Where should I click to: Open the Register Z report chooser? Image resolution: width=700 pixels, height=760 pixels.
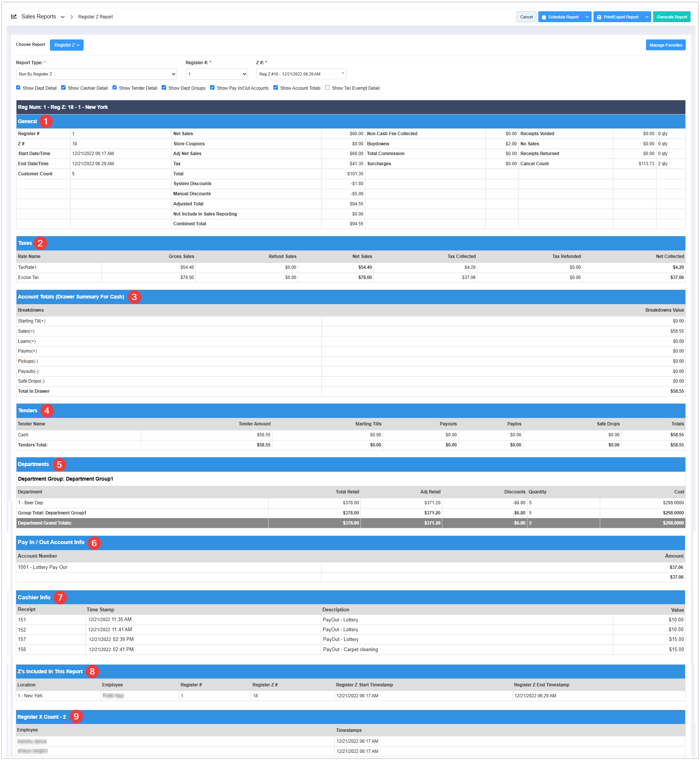pyautogui.click(x=67, y=45)
